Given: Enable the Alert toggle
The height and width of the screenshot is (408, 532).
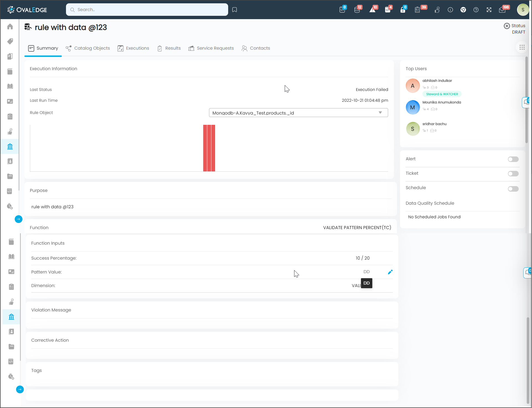Looking at the screenshot, I should pyautogui.click(x=513, y=159).
